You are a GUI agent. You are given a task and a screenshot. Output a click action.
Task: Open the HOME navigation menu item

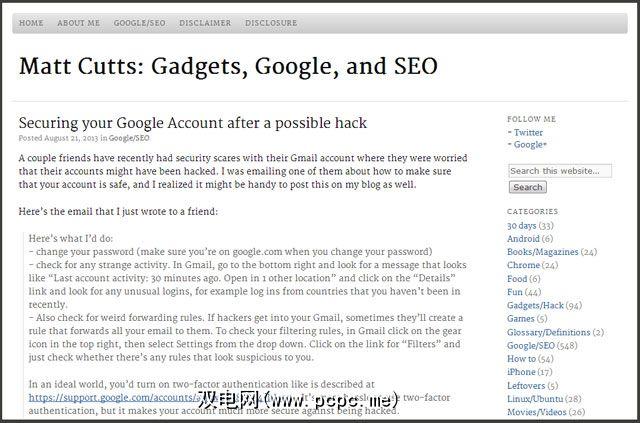[31, 22]
